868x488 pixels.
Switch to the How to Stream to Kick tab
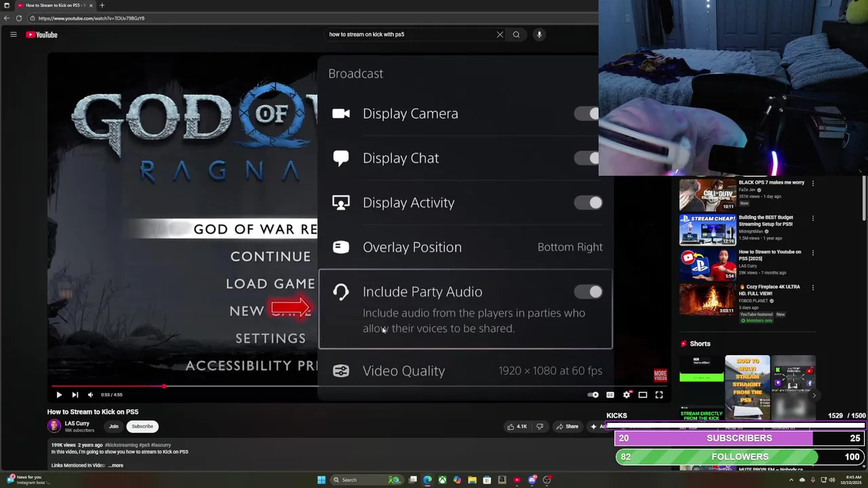click(57, 5)
